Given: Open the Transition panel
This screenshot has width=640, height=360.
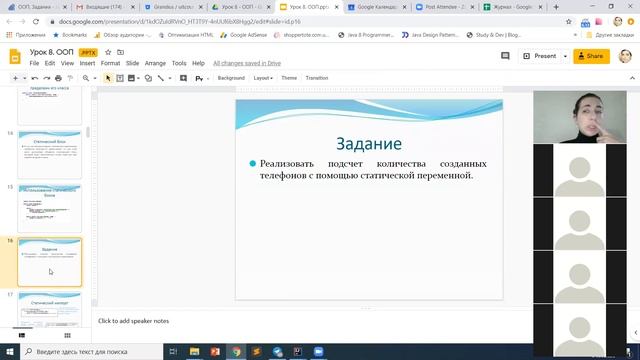Looking at the screenshot, I should pyautogui.click(x=317, y=78).
